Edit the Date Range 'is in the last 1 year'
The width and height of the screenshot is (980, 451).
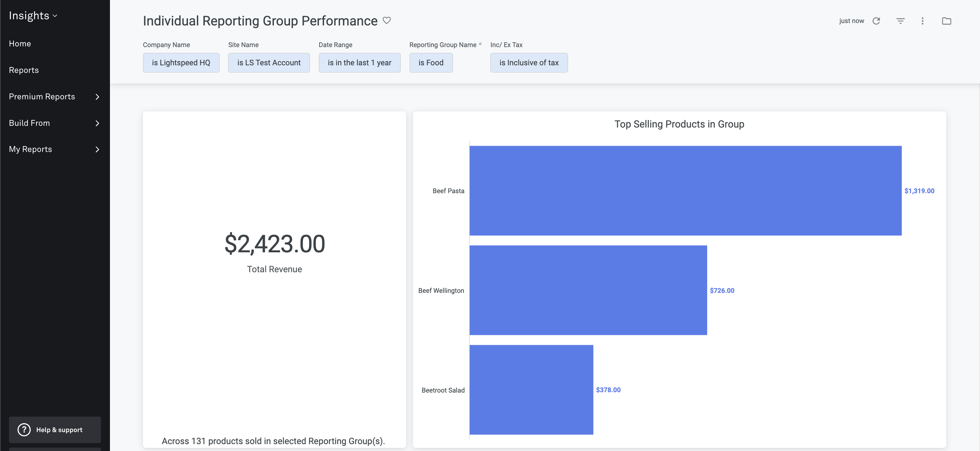coord(359,63)
